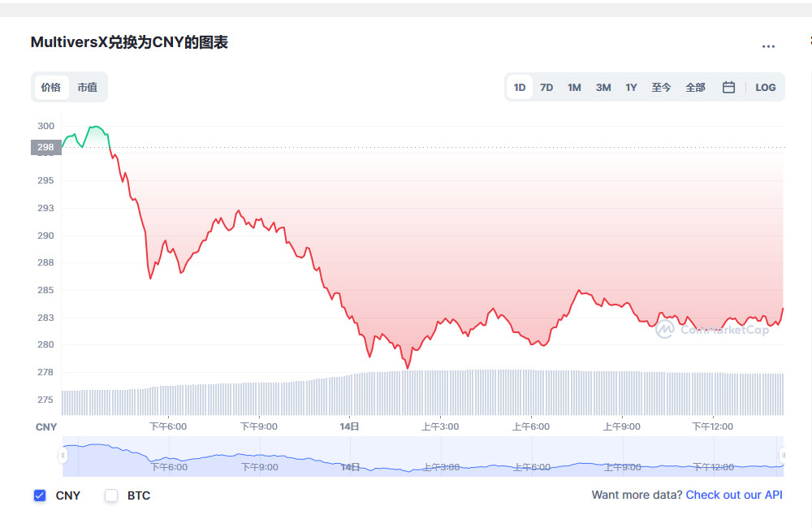This screenshot has height=528, width=812.
Task: Select the 至今 year-to-date range
Action: coord(661,88)
